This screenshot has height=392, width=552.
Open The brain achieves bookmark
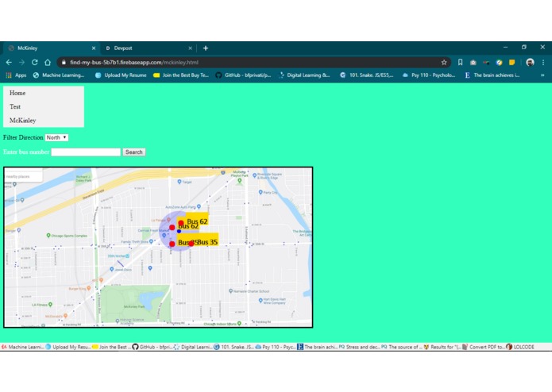coord(492,75)
